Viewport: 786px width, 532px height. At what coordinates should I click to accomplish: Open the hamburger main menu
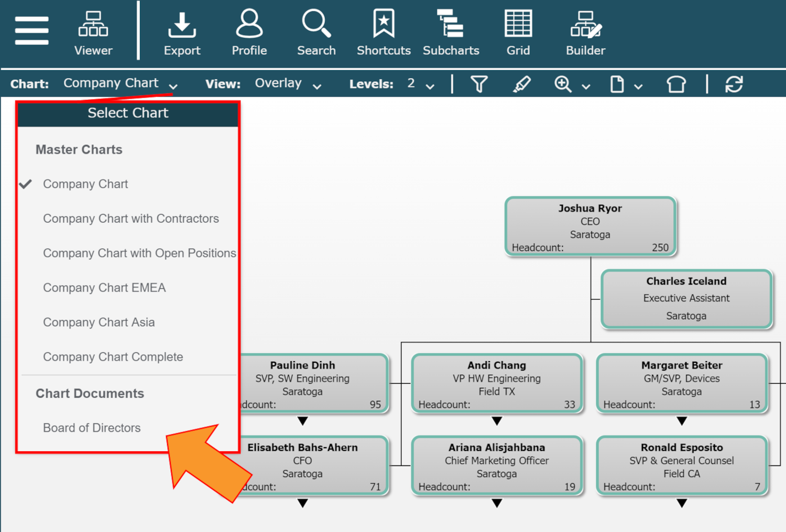click(32, 30)
